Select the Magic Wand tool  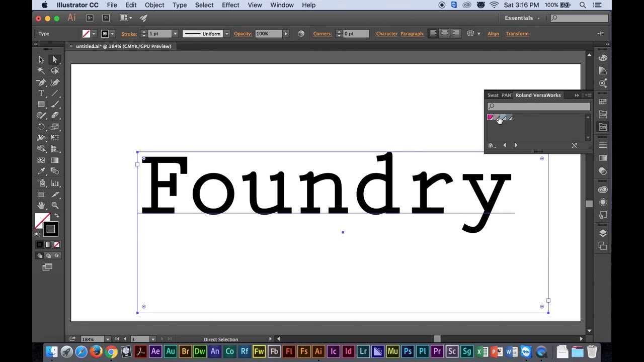(41, 71)
